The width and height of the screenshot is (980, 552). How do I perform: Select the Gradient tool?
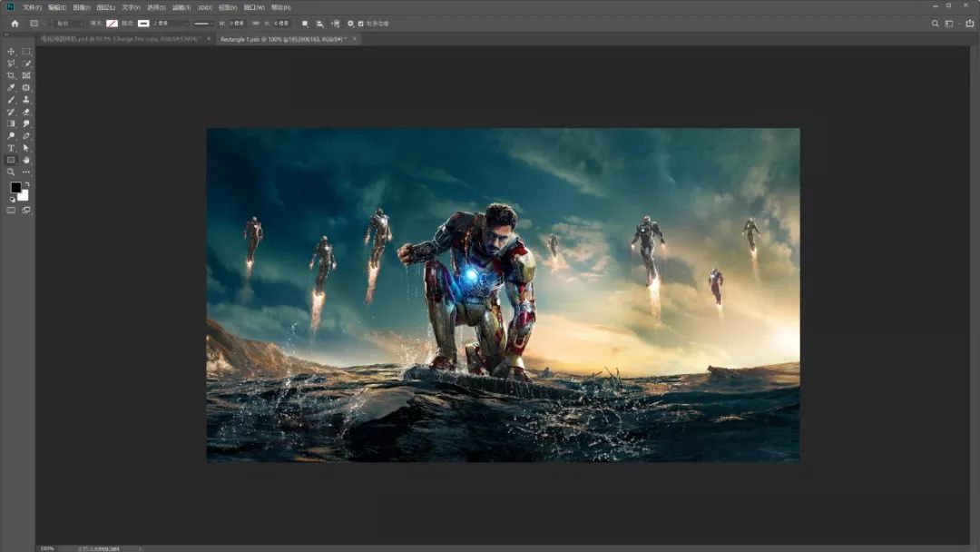[x=11, y=123]
